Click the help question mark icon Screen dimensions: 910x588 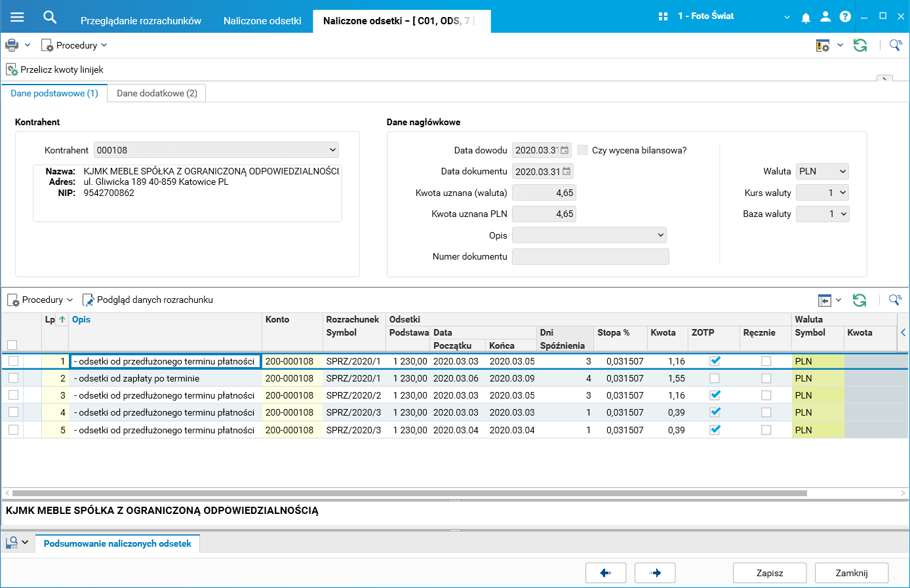(x=845, y=17)
